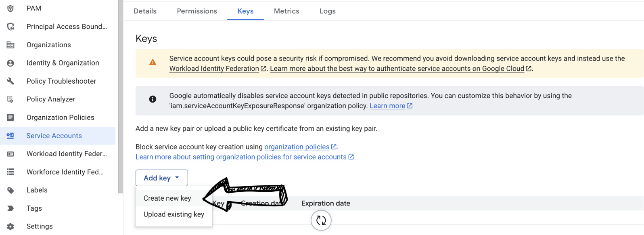
Task: Expand the Add key dropdown button
Action: click(x=161, y=178)
